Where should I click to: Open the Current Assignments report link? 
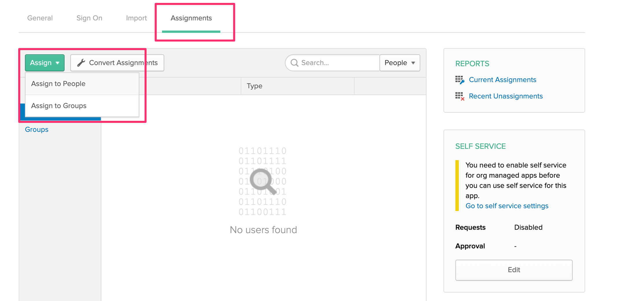tap(502, 80)
